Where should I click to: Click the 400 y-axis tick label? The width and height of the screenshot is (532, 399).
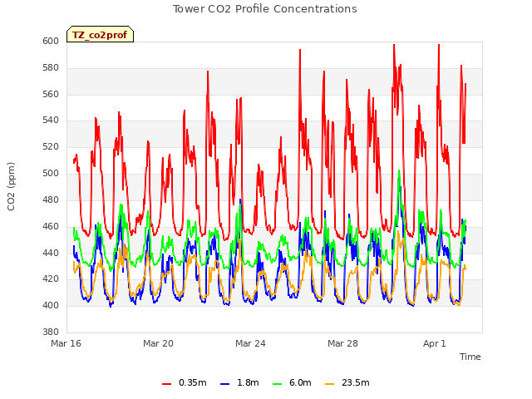[51, 306]
